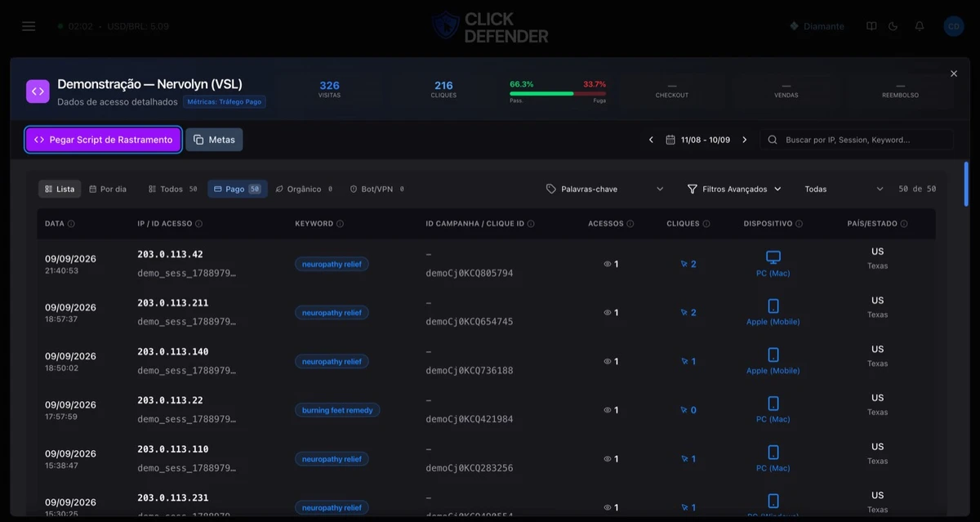Click IP address 203.0.113.110
This screenshot has height=522, width=980.
[173, 449]
